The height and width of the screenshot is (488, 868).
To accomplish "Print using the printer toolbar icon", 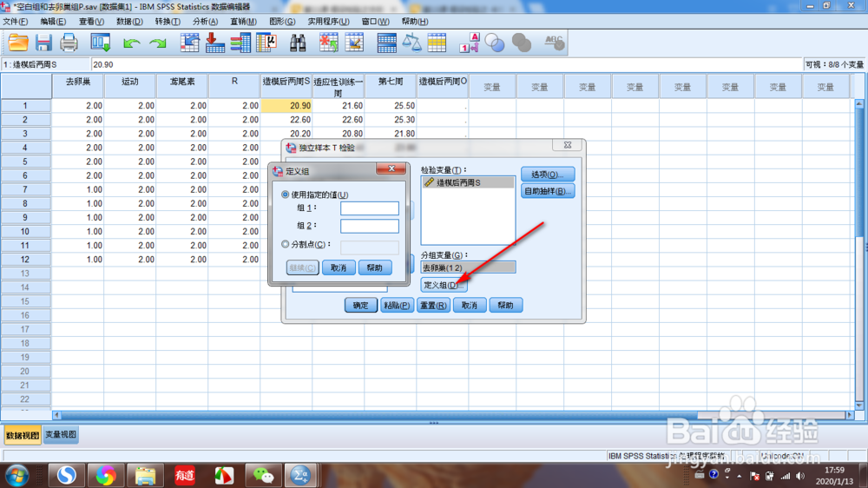I will click(x=69, y=43).
